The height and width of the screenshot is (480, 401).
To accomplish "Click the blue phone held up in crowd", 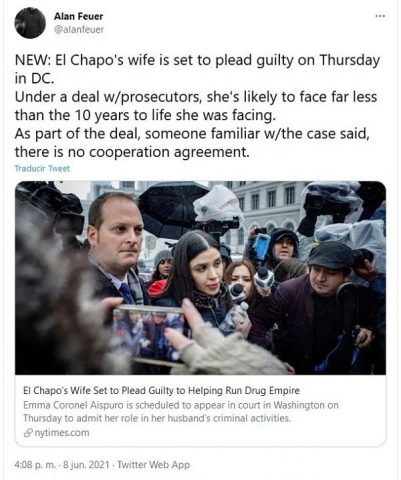I will [261, 246].
